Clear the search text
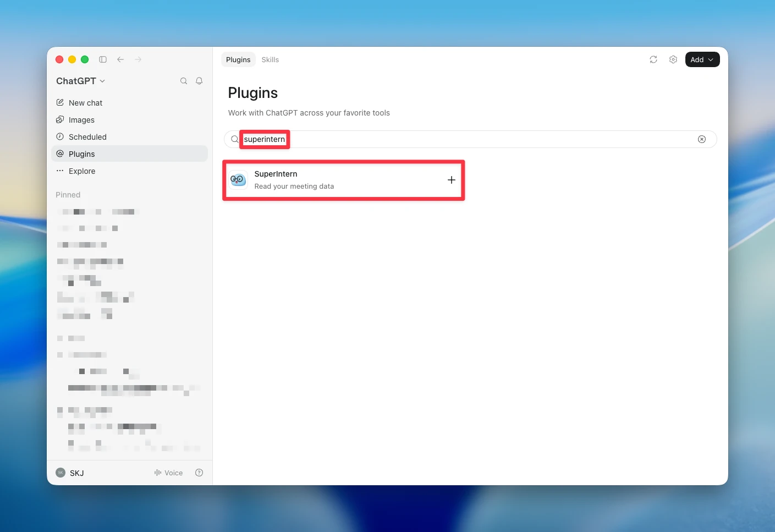The height and width of the screenshot is (532, 775). click(x=702, y=139)
